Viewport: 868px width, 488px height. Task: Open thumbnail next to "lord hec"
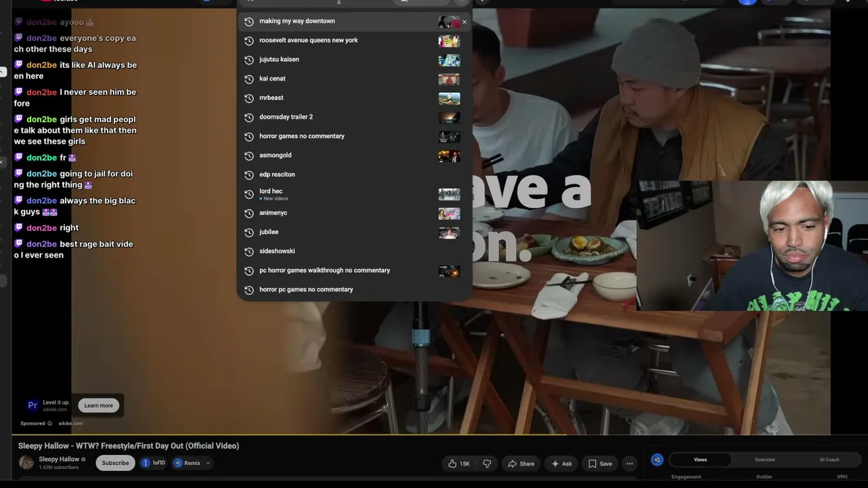click(x=449, y=194)
